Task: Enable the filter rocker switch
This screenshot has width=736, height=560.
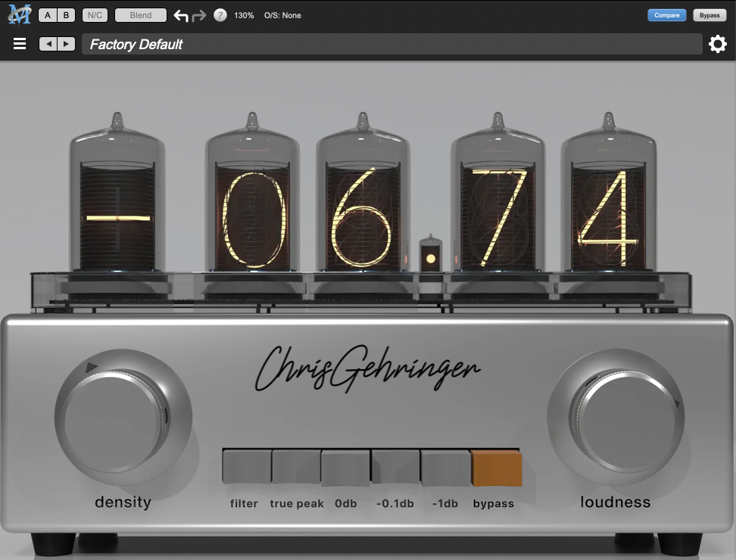Action: tap(244, 465)
